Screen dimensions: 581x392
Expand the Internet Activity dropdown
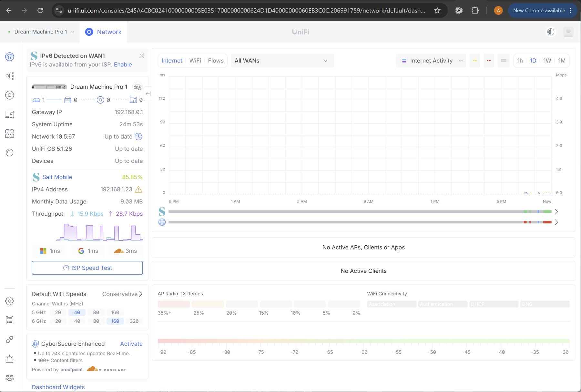pos(431,61)
